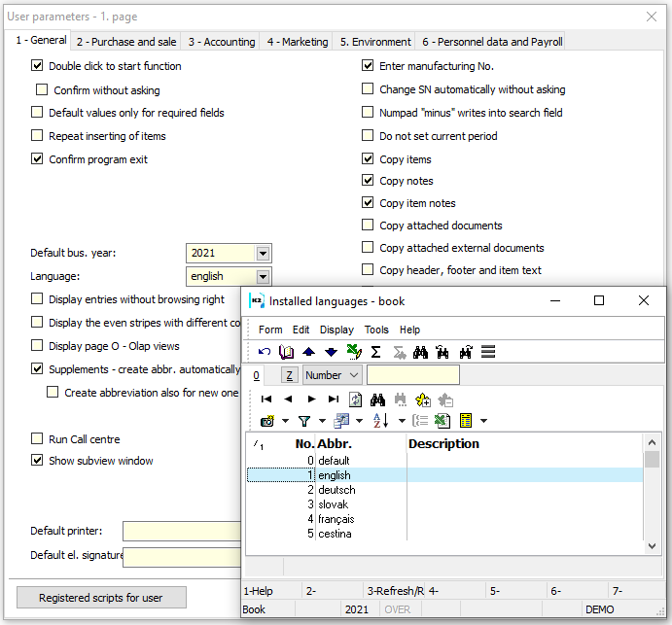The image size is (672, 625).
Task: Toggle Show subview window checkbox
Action: tap(37, 461)
